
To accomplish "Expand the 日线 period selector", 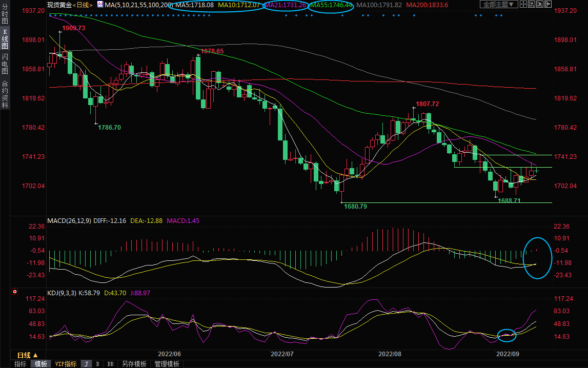I will 27,355.
